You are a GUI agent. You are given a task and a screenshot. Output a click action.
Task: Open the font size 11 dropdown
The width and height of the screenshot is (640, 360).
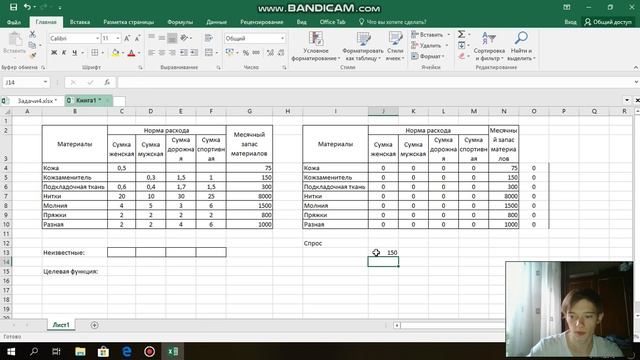point(118,38)
